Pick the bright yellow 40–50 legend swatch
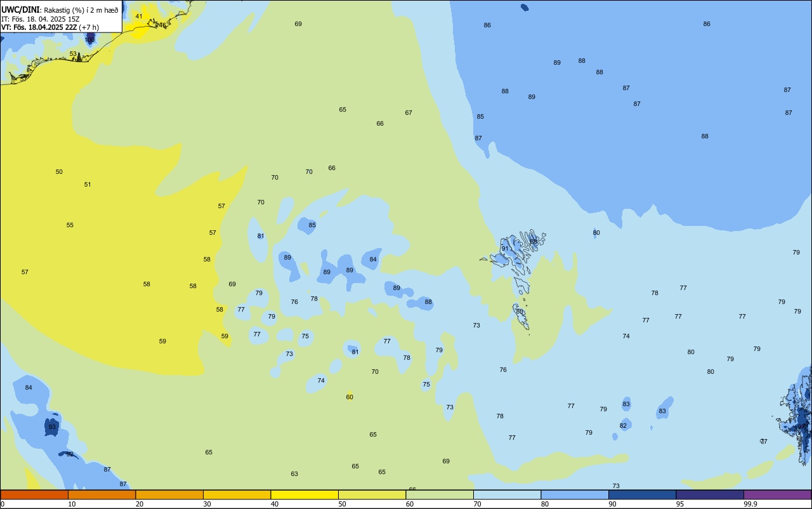Image resolution: width=812 pixels, height=509 pixels. 304,494
